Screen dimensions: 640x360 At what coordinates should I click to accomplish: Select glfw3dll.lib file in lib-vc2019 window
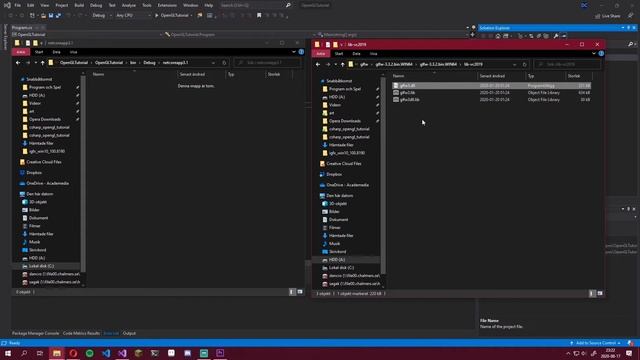point(491,100)
